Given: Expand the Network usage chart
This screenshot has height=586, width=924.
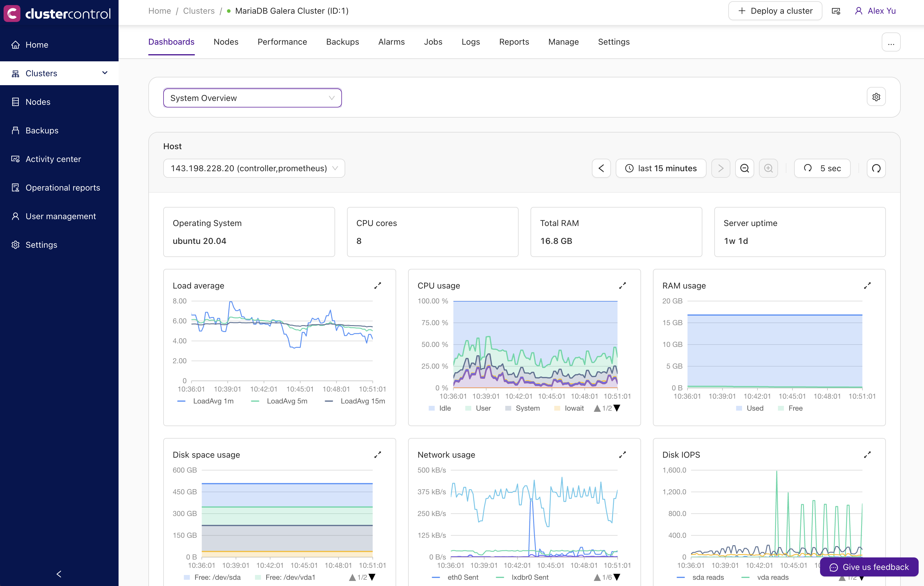Looking at the screenshot, I should [x=622, y=455].
